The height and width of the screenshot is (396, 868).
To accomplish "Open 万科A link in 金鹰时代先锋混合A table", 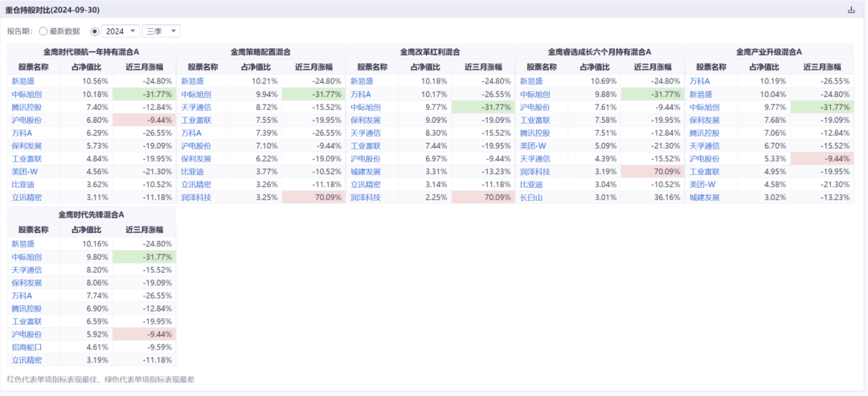I will 22,296.
